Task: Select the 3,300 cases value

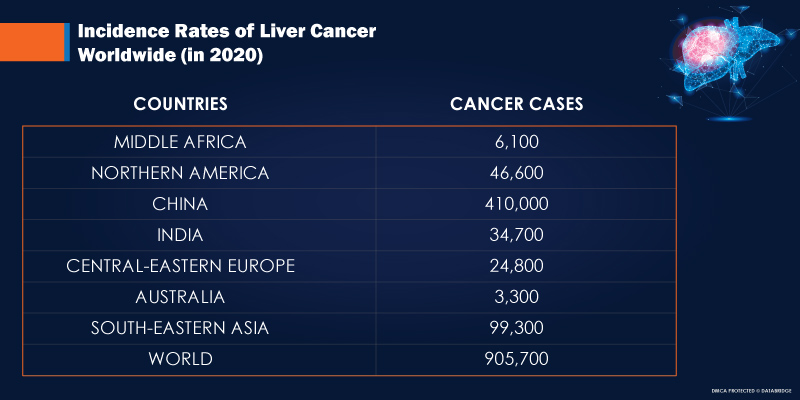Action: (x=516, y=297)
